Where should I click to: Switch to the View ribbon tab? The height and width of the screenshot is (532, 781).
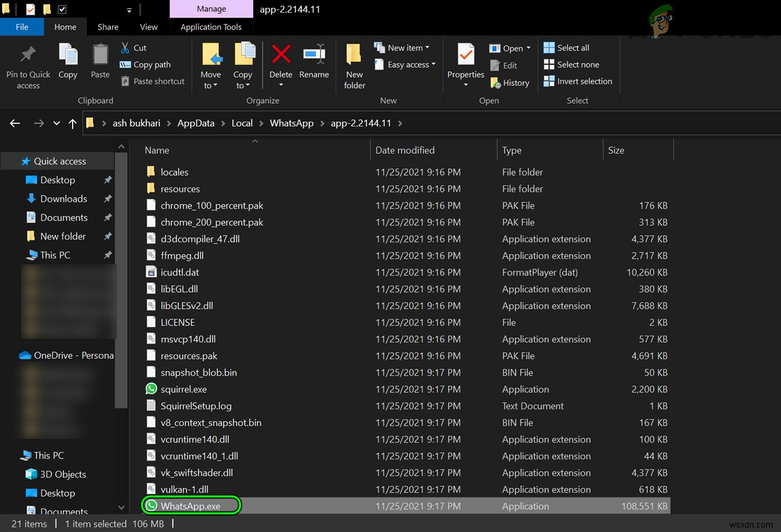[148, 27]
